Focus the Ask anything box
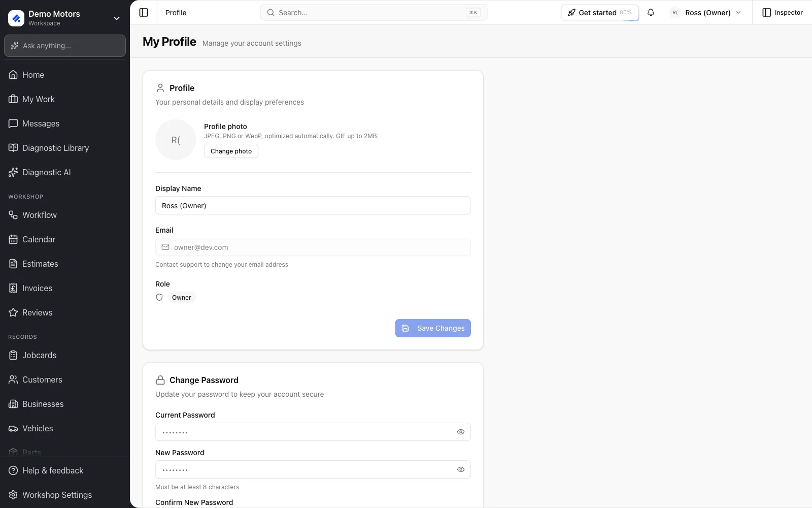Viewport: 812px width, 508px height. 65,46
